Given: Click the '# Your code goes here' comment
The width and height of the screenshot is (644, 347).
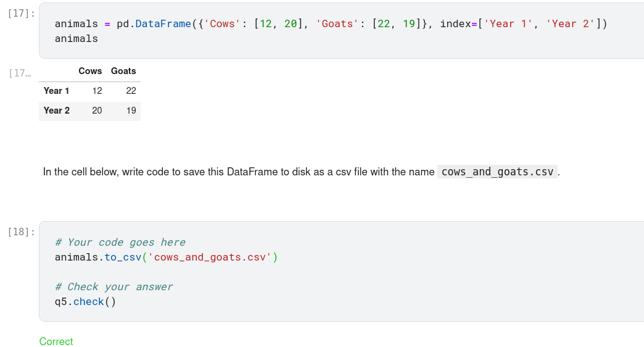Looking at the screenshot, I should [120, 243].
